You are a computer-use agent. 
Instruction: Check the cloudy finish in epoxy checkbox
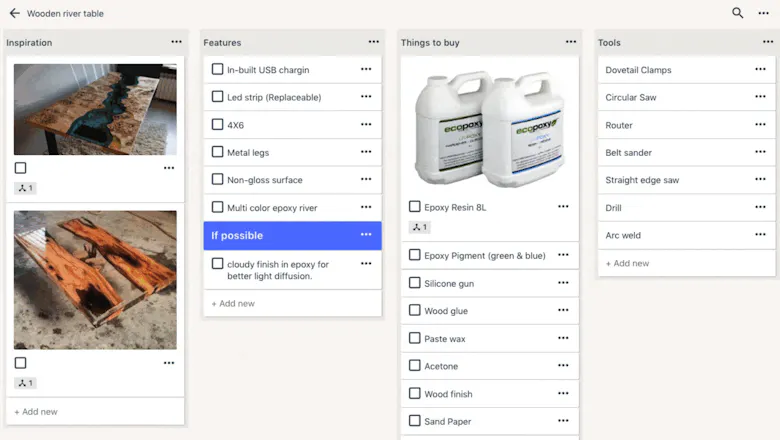(217, 263)
